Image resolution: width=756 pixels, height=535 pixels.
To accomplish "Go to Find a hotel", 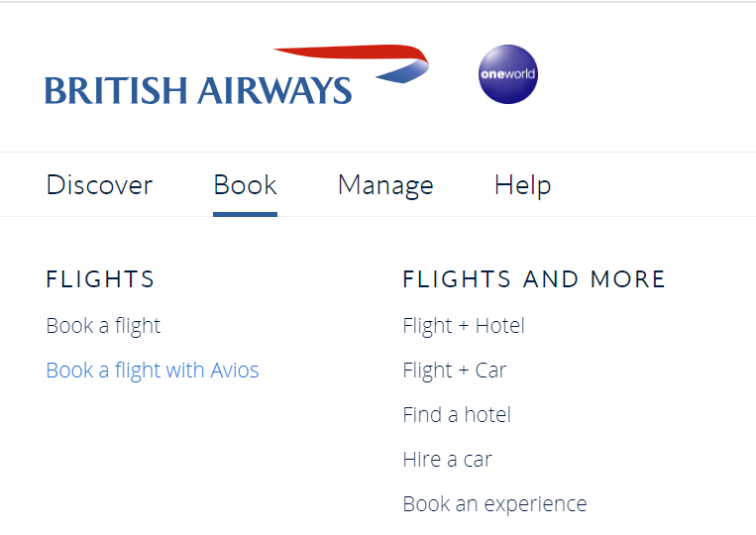I will pyautogui.click(x=457, y=415).
